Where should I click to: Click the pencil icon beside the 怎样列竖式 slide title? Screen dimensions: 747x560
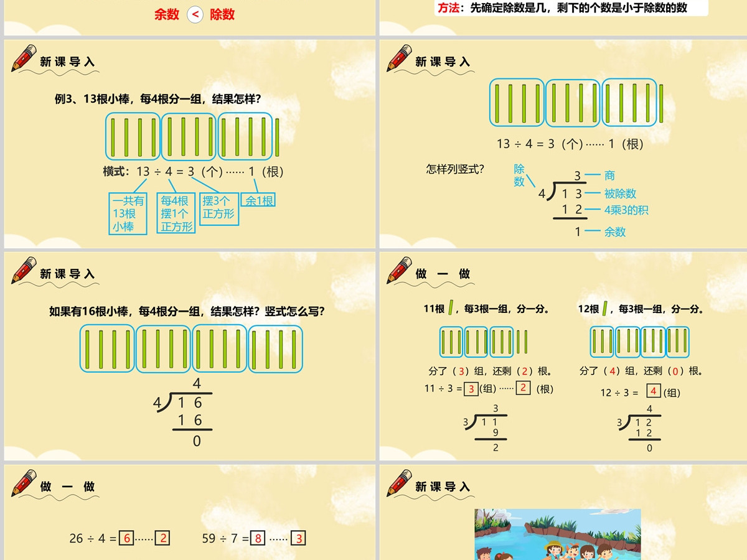click(400, 58)
